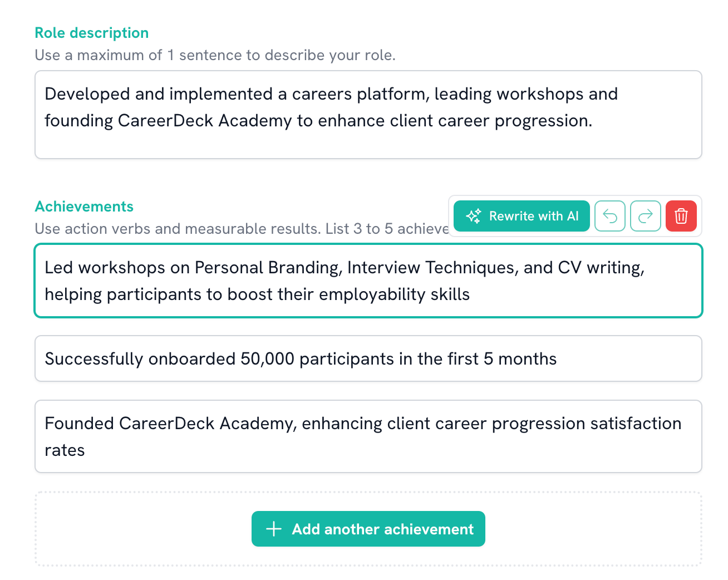Click the AI sparkle icon
This screenshot has height=580, width=728.
pyautogui.click(x=474, y=216)
